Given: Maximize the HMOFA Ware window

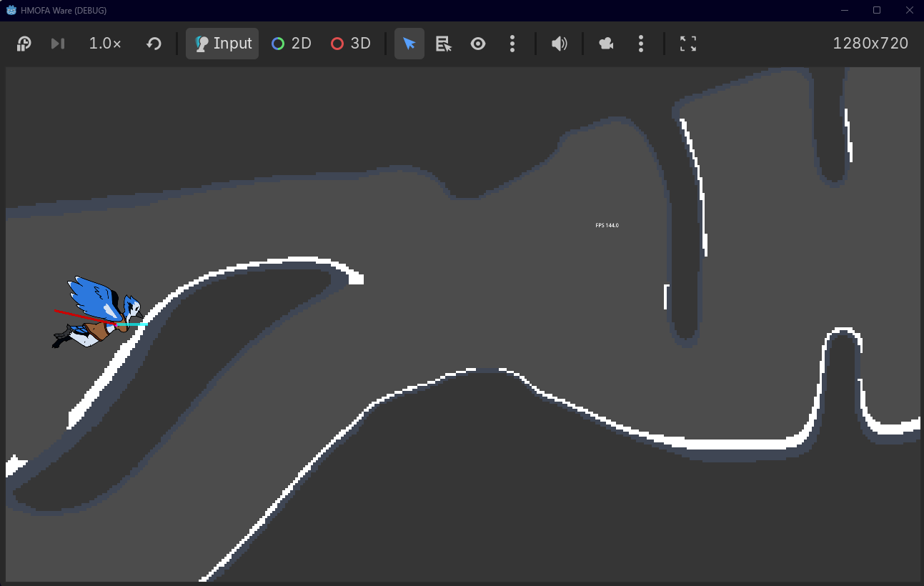Looking at the screenshot, I should click(877, 10).
